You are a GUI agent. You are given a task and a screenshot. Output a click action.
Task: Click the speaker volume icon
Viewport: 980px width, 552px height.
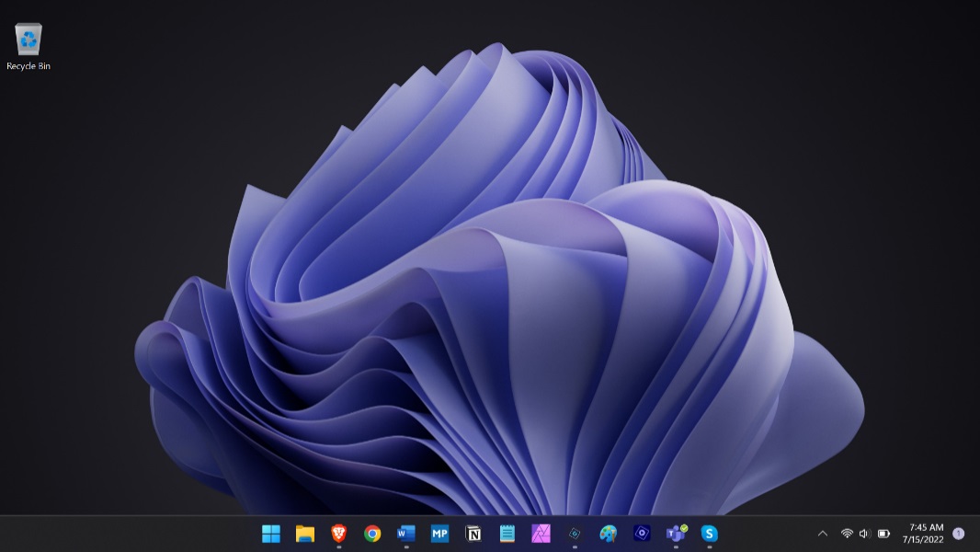[x=864, y=534]
